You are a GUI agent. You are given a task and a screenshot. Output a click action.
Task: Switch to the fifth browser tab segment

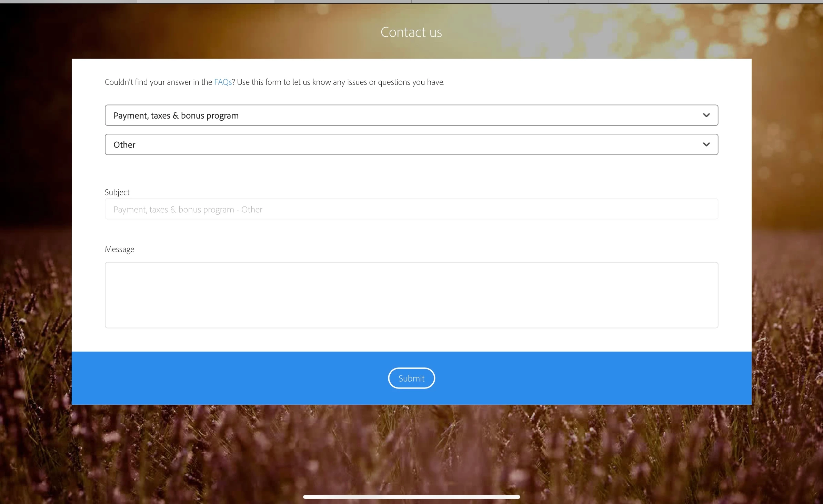[x=617, y=1]
